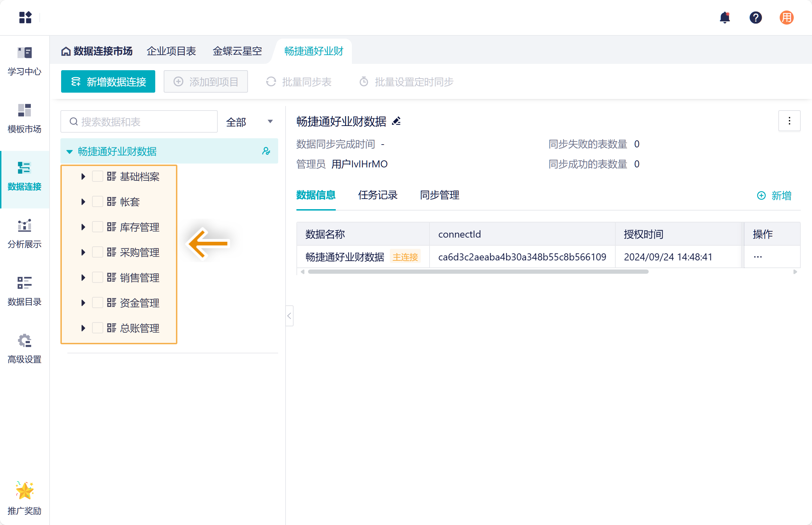Viewport: 812px width, 525px height.
Task: Click the user avatar icon
Action: pos(786,17)
